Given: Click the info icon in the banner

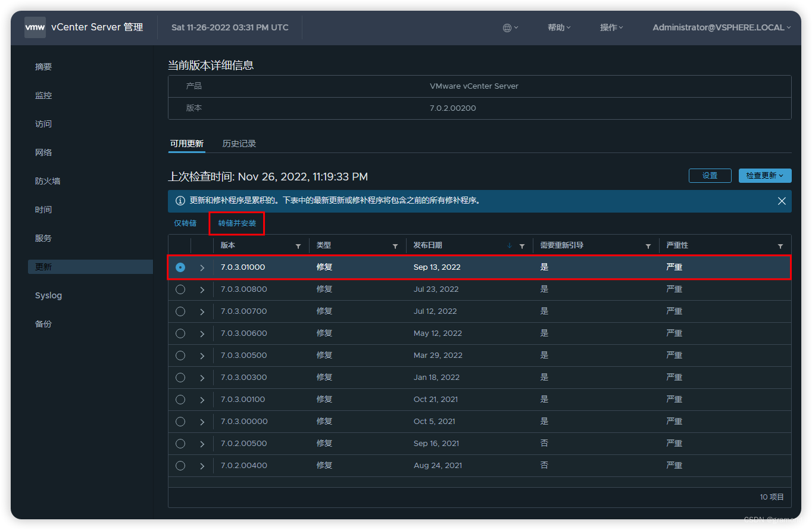Looking at the screenshot, I should [x=180, y=201].
